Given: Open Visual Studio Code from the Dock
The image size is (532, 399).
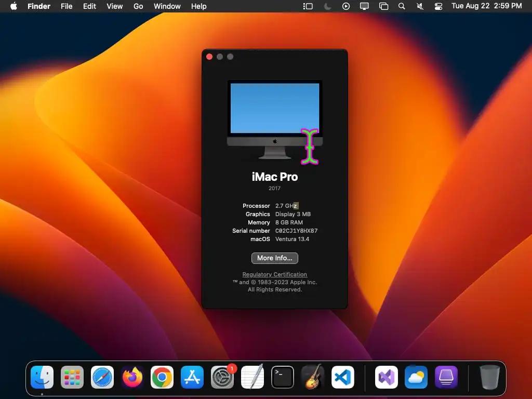Looking at the screenshot, I should pos(343,377).
